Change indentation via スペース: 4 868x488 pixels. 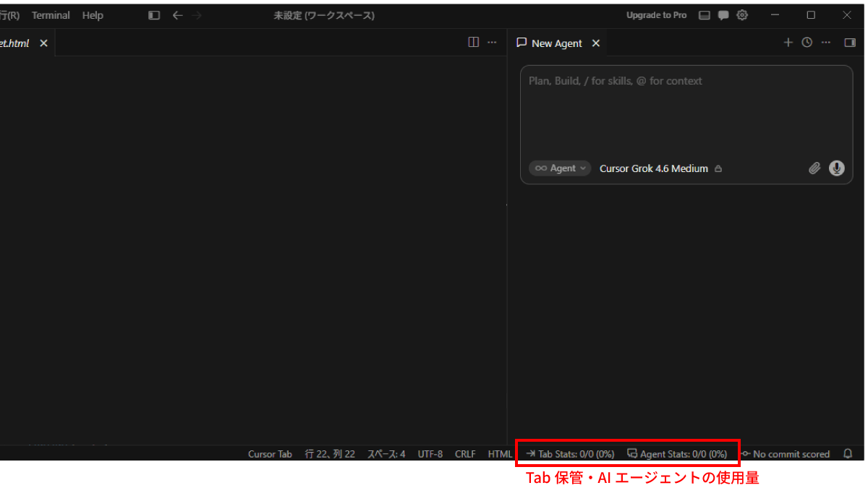click(x=386, y=454)
